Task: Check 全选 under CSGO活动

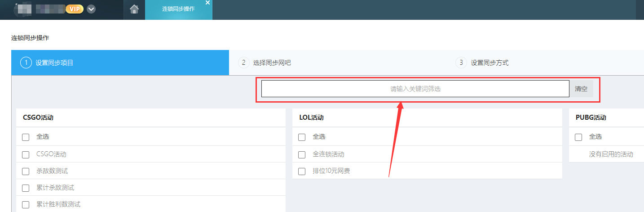Action: (26, 137)
